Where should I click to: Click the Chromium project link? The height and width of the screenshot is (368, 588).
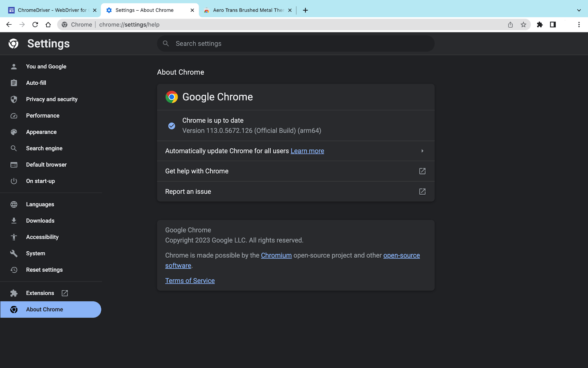coord(276,255)
